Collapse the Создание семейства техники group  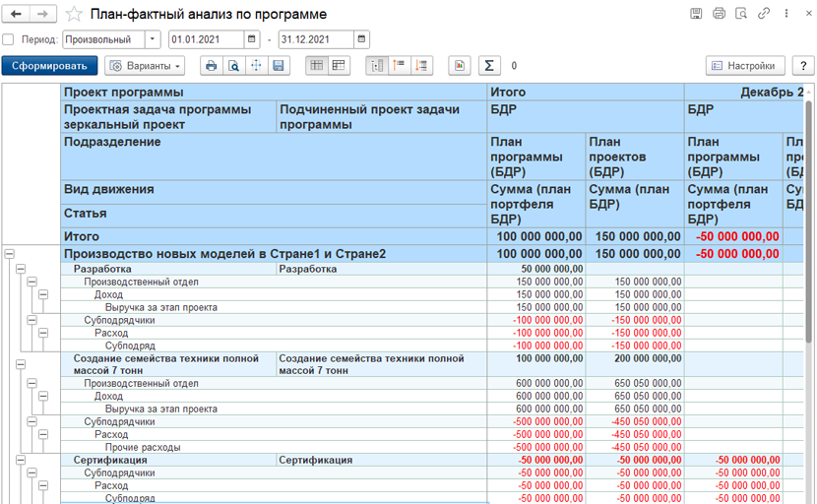click(x=21, y=364)
